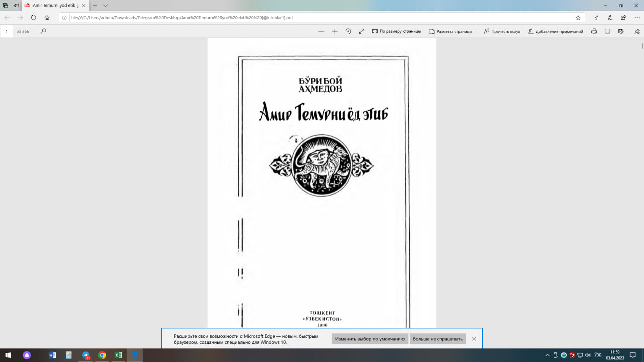The height and width of the screenshot is (362, 644).
Task: Open the purple Alice assistant taskbar icon
Action: click(27, 355)
